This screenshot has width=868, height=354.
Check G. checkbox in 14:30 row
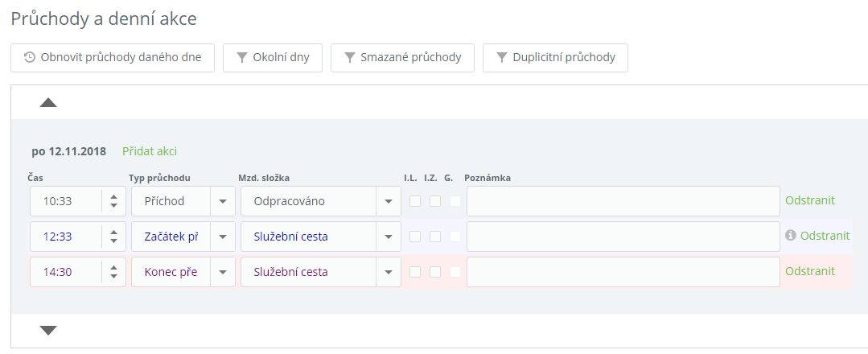(455, 272)
